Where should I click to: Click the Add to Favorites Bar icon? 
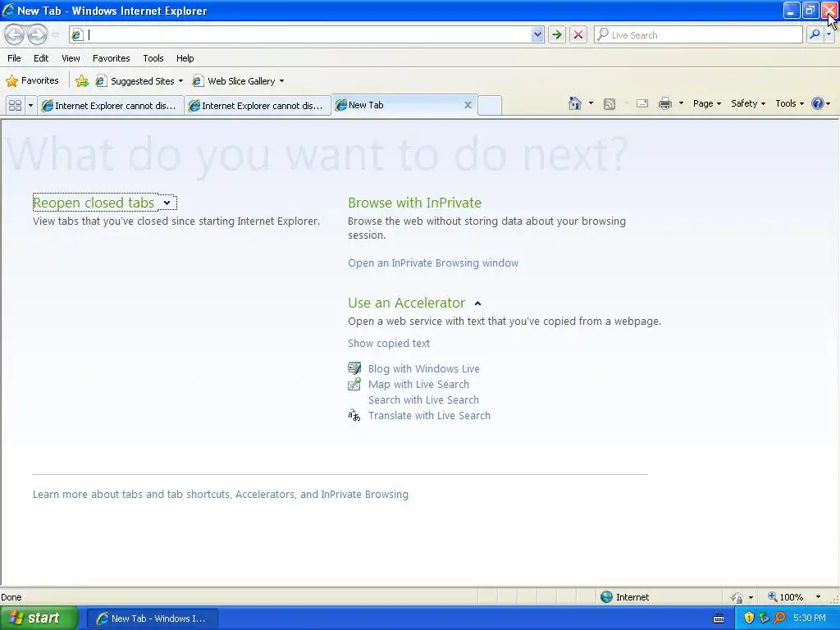coord(82,81)
